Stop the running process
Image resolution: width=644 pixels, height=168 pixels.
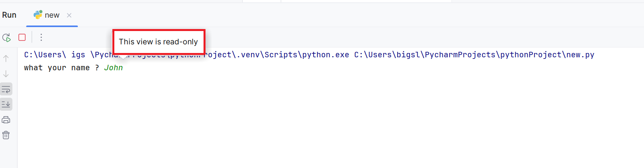tap(22, 37)
